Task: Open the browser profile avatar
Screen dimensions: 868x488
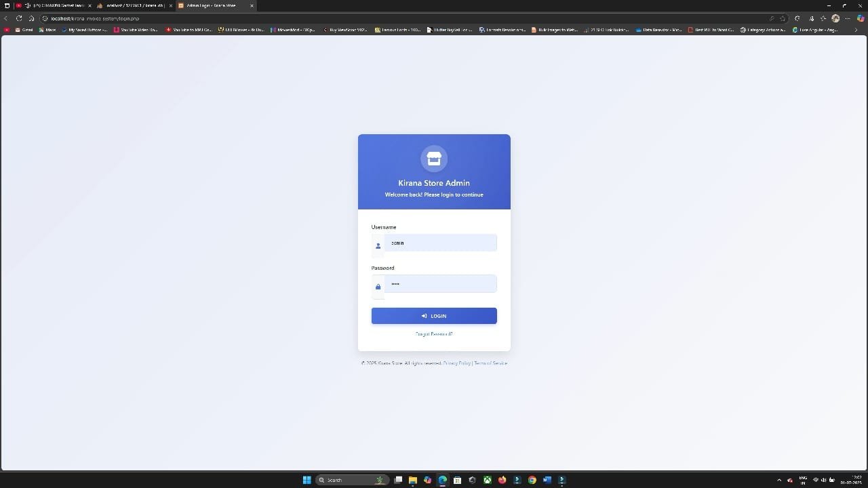Action: click(835, 18)
